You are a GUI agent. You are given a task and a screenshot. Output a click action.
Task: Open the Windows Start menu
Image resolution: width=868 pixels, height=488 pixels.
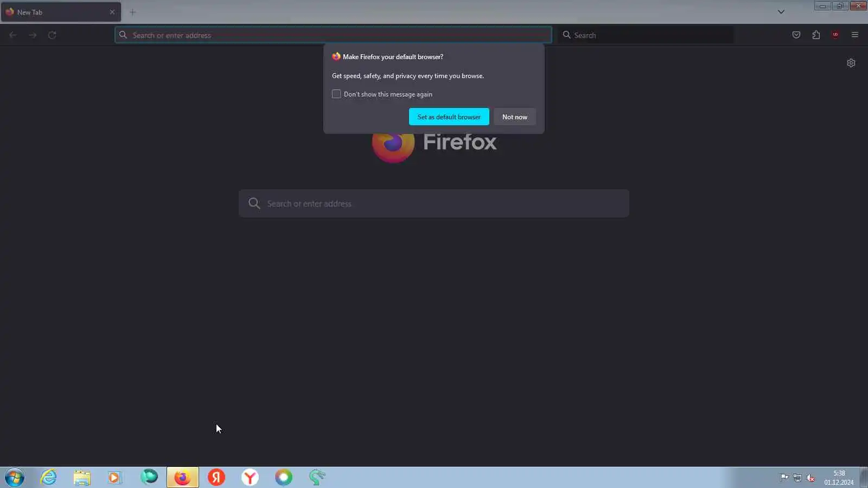[15, 478]
